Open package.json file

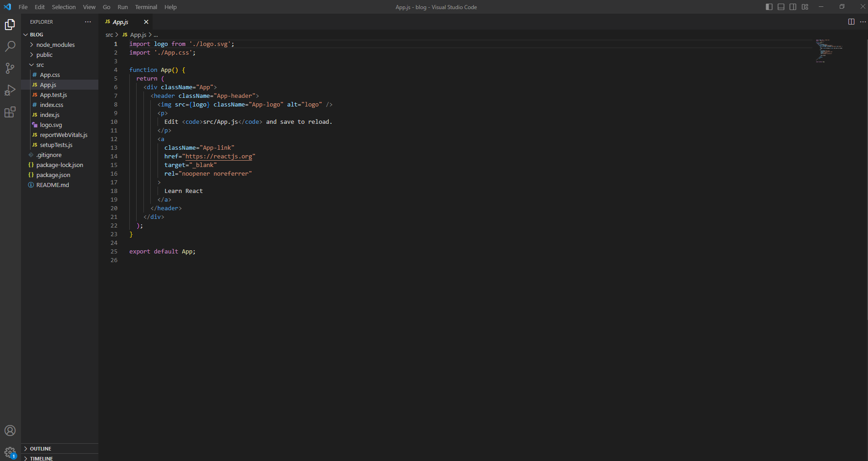(x=60, y=175)
